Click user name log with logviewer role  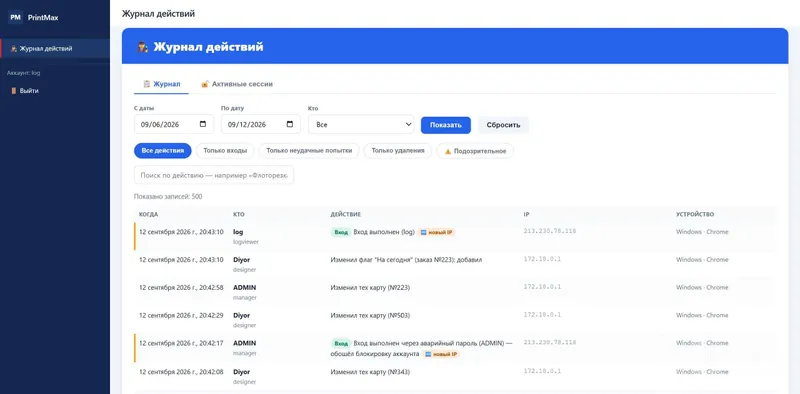tap(238, 232)
